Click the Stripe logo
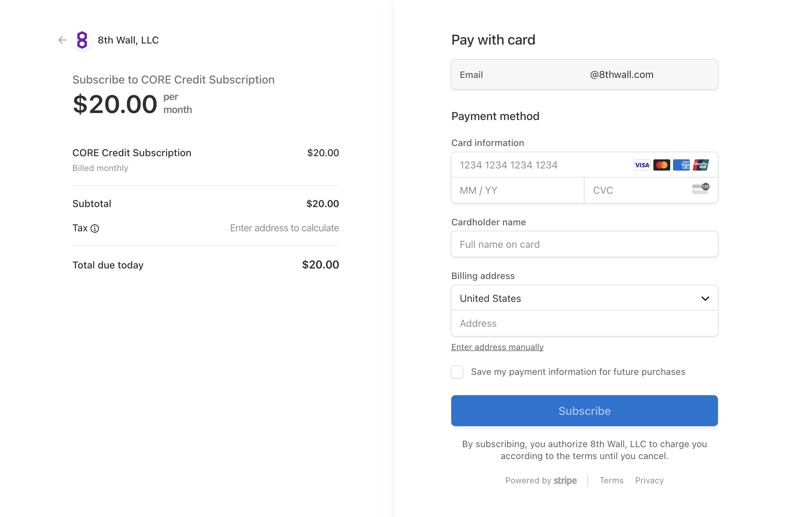This screenshot has width=812, height=517. 565,480
